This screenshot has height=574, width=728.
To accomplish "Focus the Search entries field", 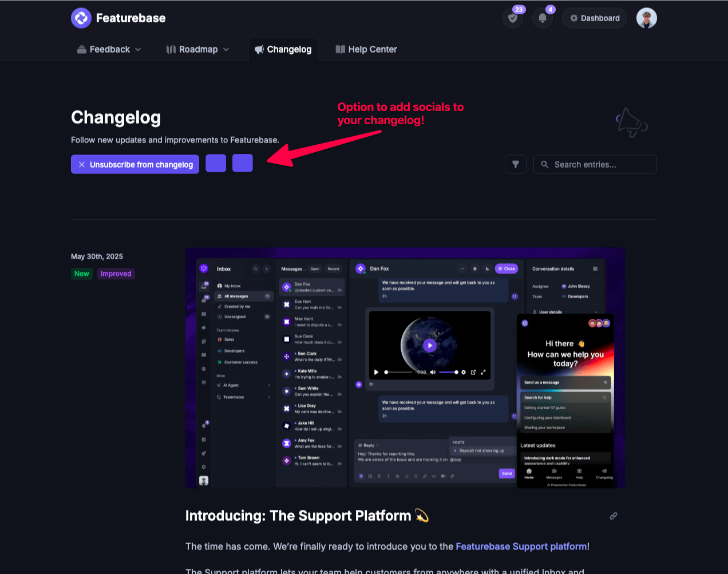I will pos(595,164).
